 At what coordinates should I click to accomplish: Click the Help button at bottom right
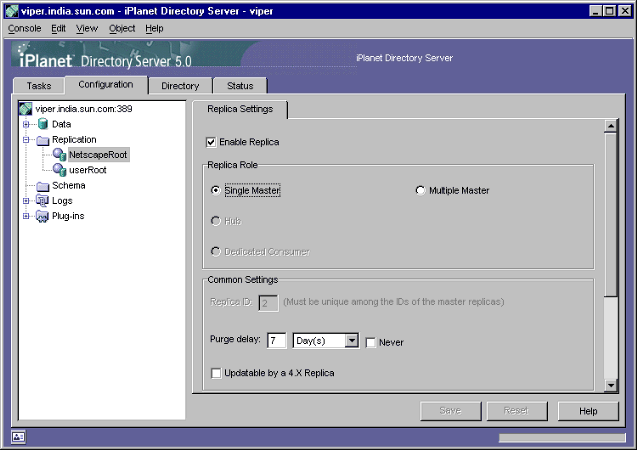click(588, 411)
